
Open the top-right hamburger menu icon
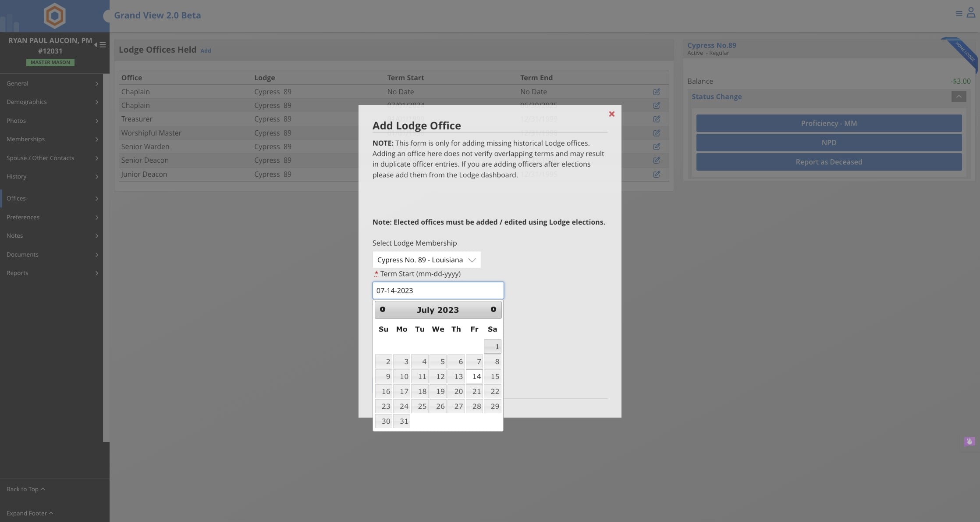click(959, 14)
